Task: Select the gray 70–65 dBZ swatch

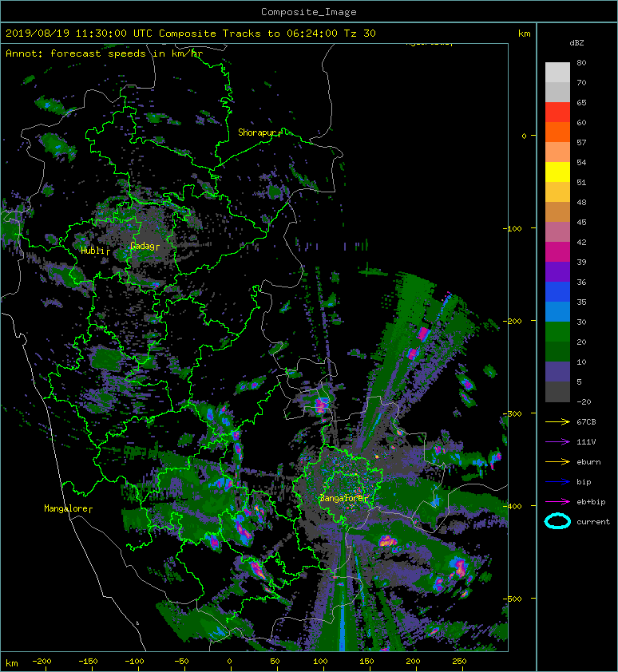Action: pyautogui.click(x=557, y=92)
